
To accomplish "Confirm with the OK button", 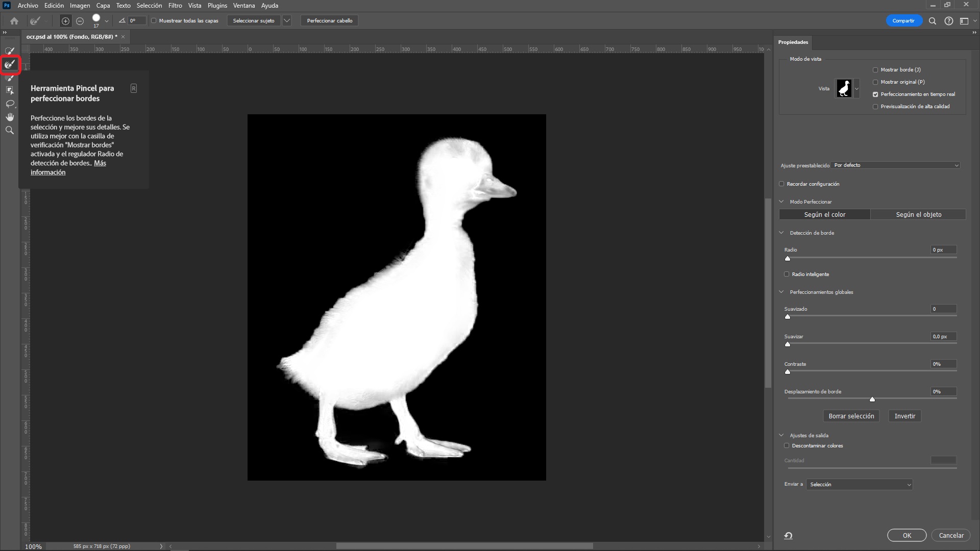I will (x=907, y=536).
